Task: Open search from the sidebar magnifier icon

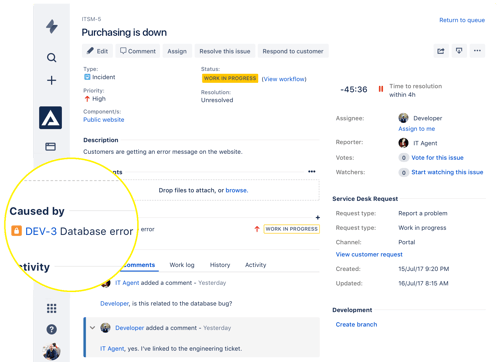Action: pos(51,58)
